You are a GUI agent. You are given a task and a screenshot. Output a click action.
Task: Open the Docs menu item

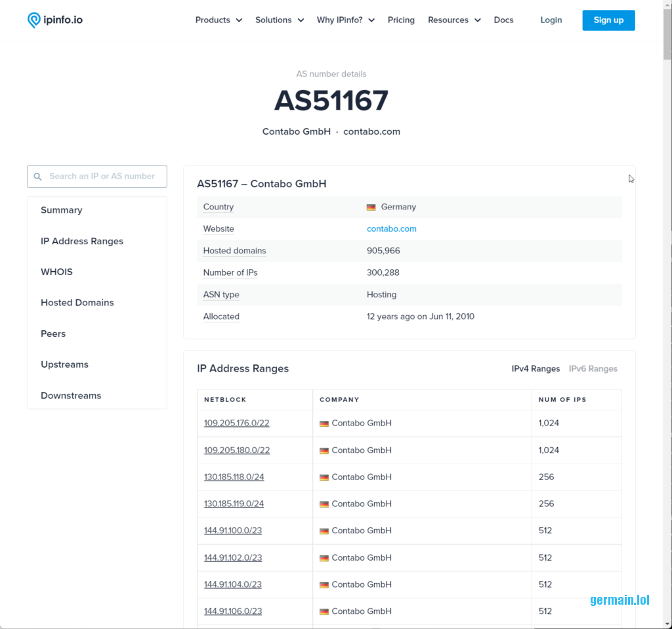click(x=503, y=20)
